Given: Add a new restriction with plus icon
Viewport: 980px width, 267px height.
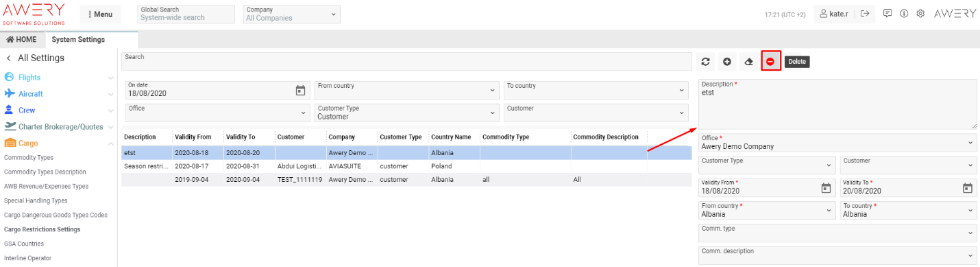Looking at the screenshot, I should coord(727,62).
